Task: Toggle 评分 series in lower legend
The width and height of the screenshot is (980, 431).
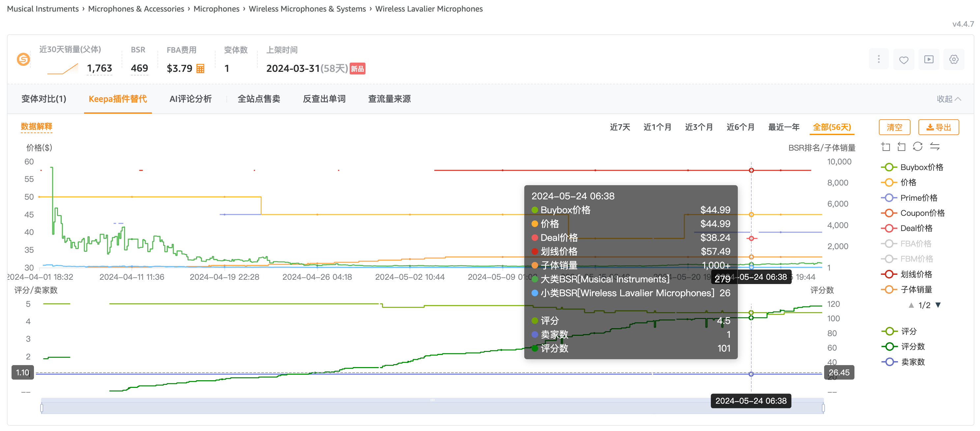Action: pyautogui.click(x=899, y=331)
